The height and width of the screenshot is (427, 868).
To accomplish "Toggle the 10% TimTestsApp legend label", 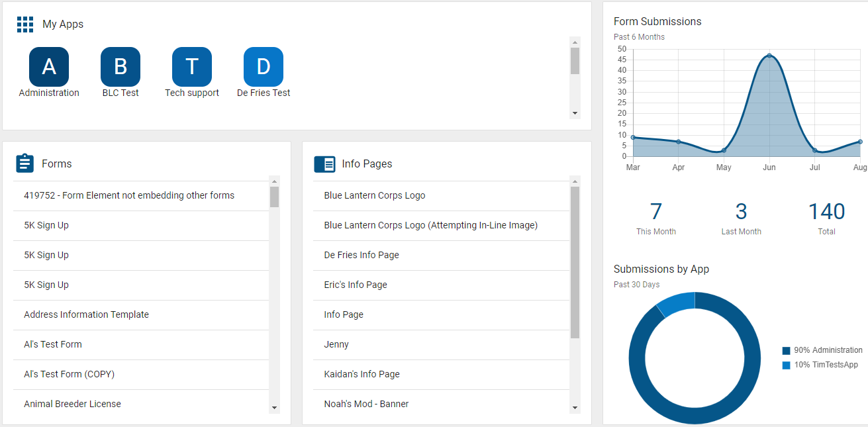I will (826, 365).
